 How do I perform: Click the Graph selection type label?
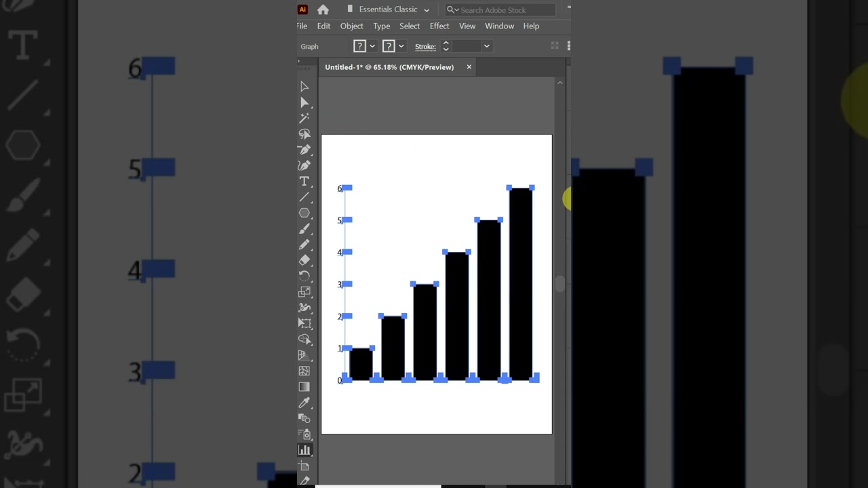pos(309,46)
